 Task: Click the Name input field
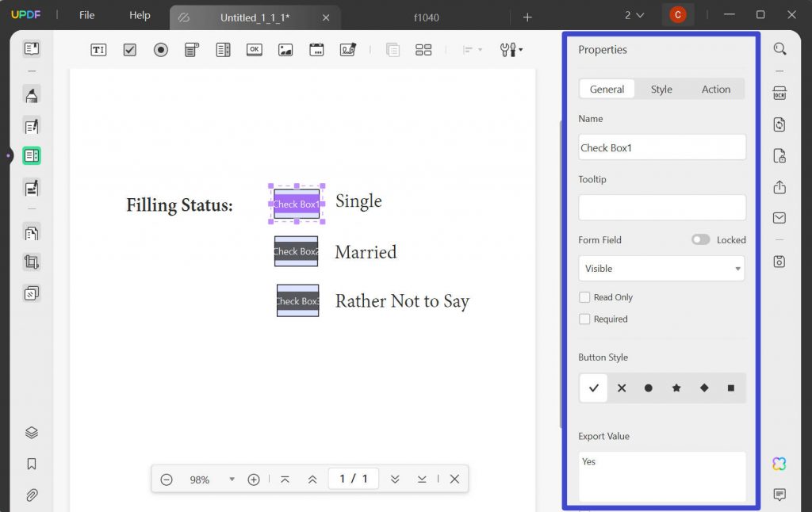coord(661,147)
